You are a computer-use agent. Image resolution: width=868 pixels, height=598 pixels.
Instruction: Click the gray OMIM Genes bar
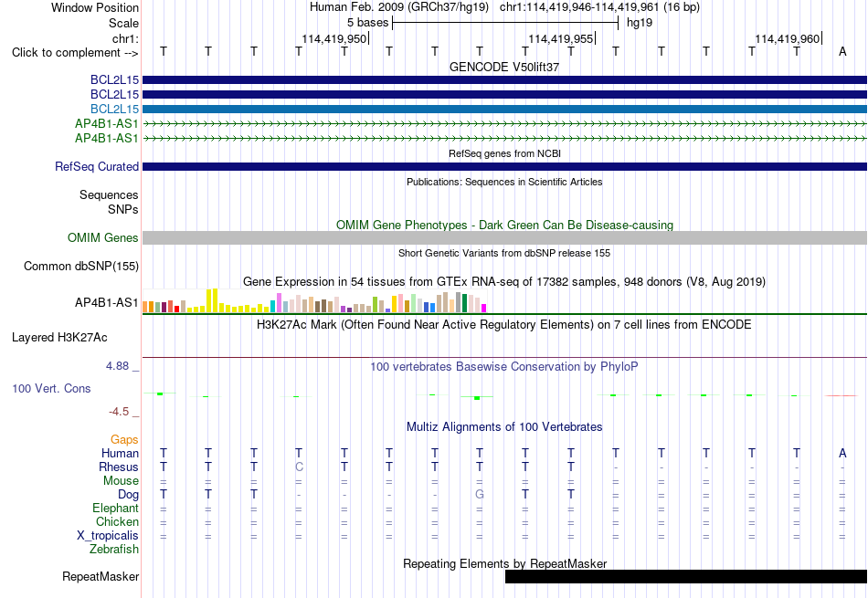[x=504, y=238]
